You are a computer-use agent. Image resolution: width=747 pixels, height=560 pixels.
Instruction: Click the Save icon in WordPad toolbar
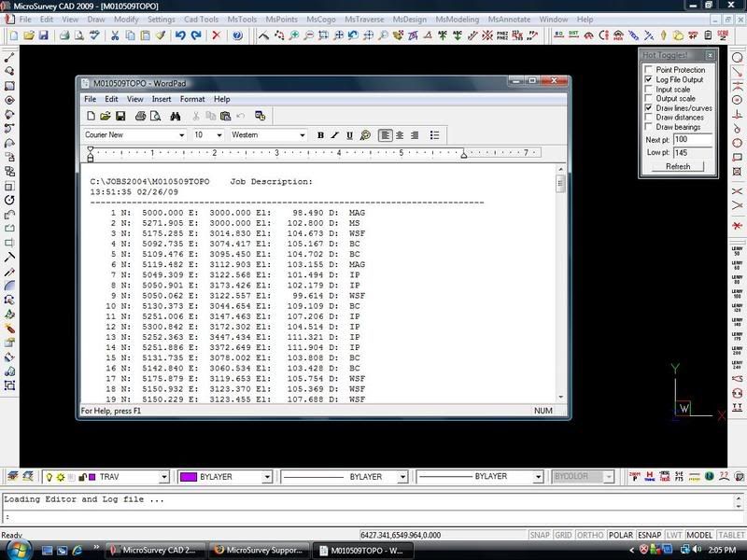point(120,116)
